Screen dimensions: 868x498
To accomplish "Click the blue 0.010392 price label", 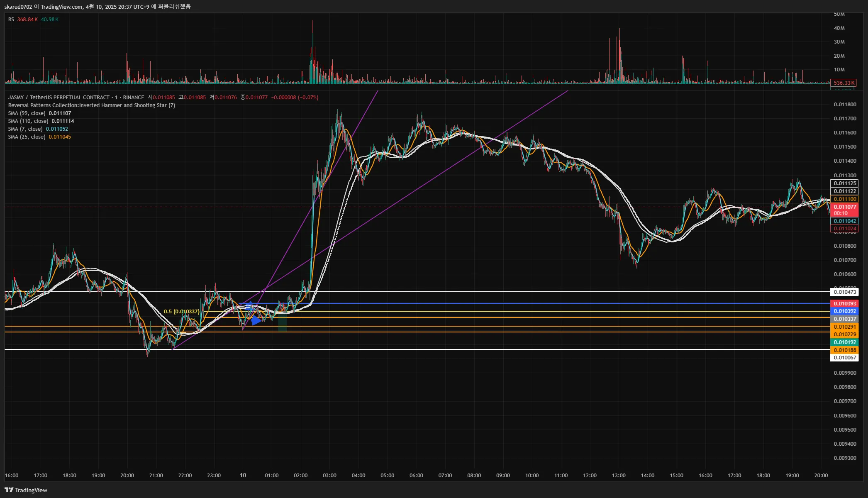I will (x=844, y=311).
